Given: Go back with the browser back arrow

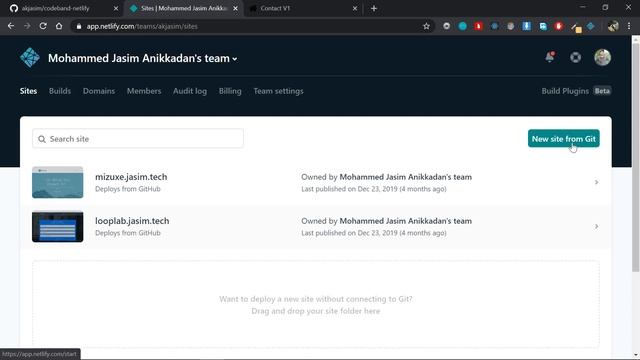Looking at the screenshot, I should click(11, 26).
